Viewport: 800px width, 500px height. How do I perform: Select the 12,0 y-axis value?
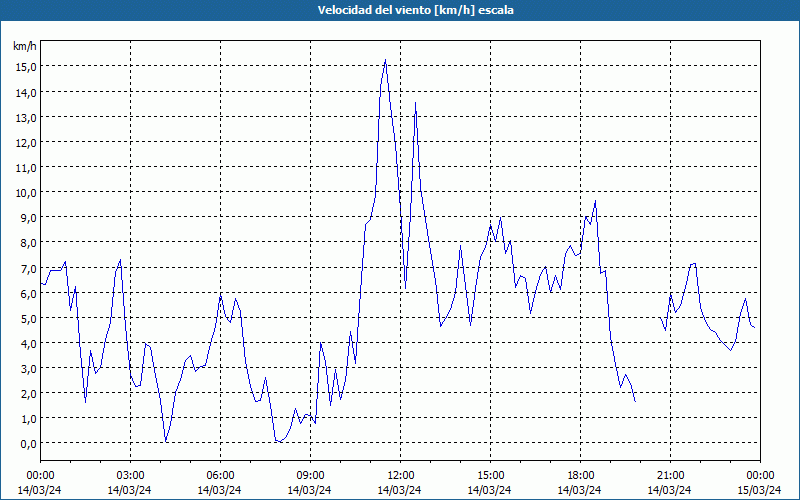click(x=26, y=142)
